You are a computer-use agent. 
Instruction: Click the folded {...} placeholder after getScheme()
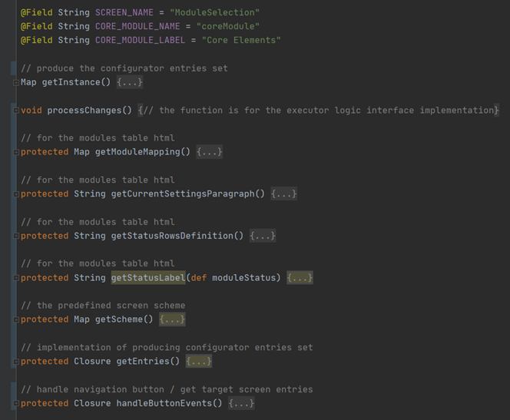172,319
